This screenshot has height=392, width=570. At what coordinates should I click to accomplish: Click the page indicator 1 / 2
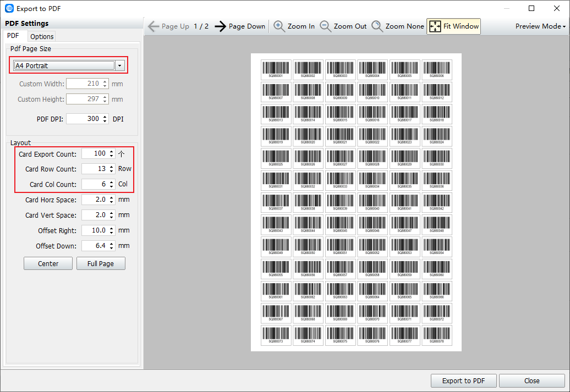tap(201, 26)
